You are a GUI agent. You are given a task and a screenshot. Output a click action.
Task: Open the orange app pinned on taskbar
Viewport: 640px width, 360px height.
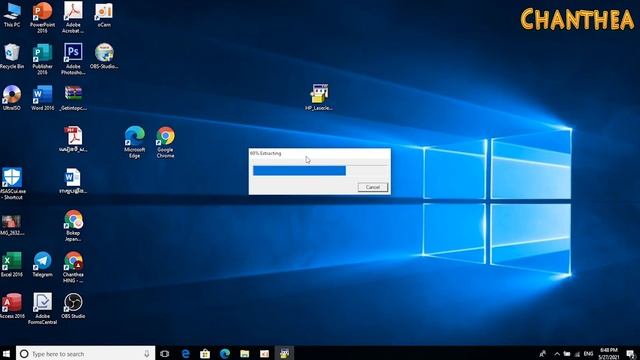(x=264, y=353)
